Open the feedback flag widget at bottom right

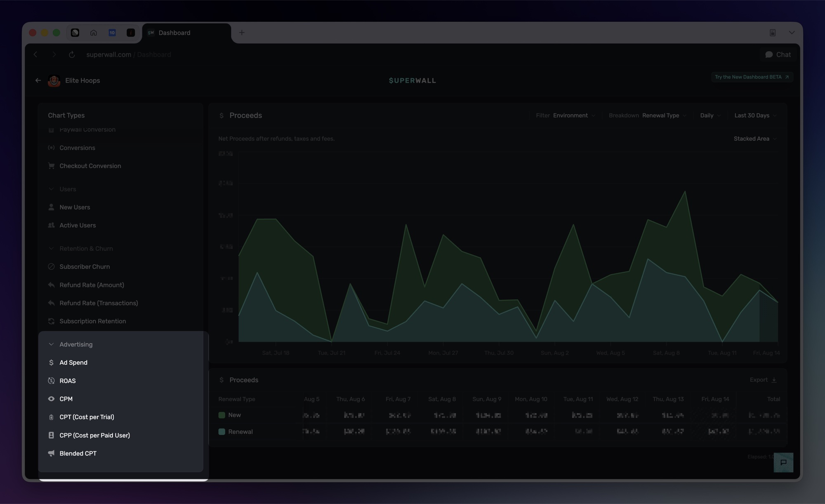[x=783, y=462]
